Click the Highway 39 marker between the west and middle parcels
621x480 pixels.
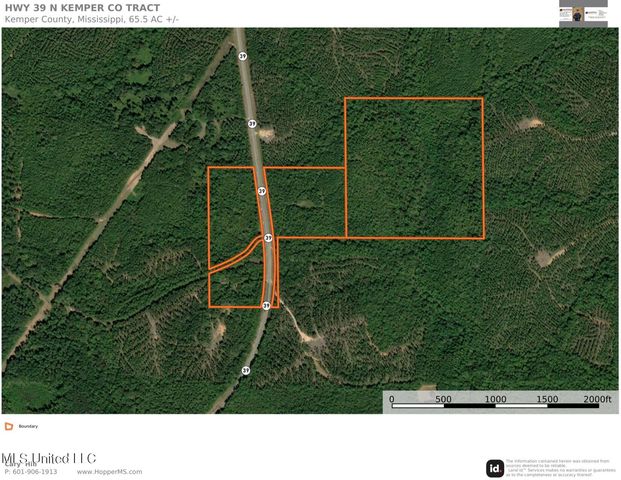tap(261, 190)
